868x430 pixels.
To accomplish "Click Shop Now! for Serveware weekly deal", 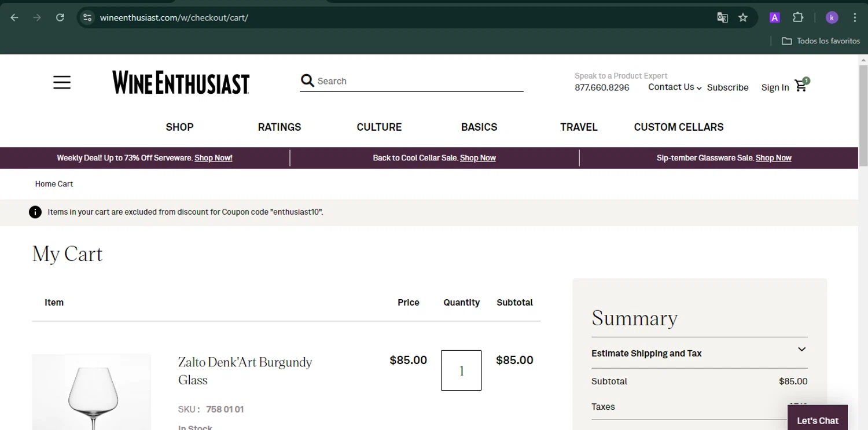I will pos(214,158).
